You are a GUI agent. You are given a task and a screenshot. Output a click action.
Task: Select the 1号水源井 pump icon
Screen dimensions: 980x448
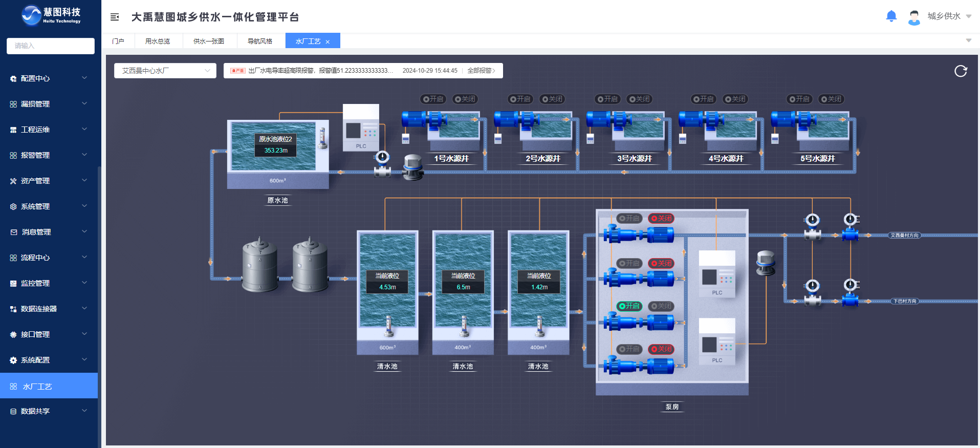[x=424, y=119]
